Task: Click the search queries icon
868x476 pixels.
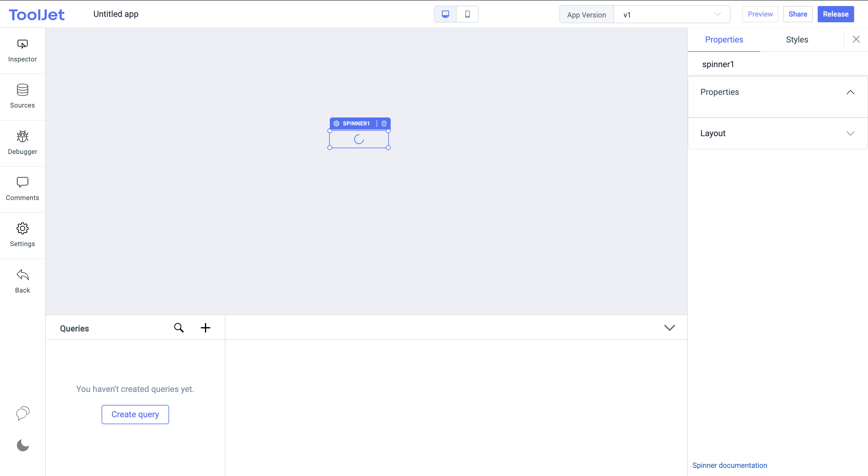Action: point(179,328)
